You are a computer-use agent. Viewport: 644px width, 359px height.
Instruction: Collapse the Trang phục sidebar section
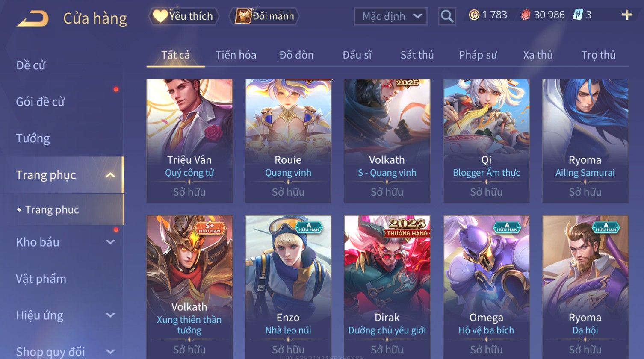coord(110,175)
